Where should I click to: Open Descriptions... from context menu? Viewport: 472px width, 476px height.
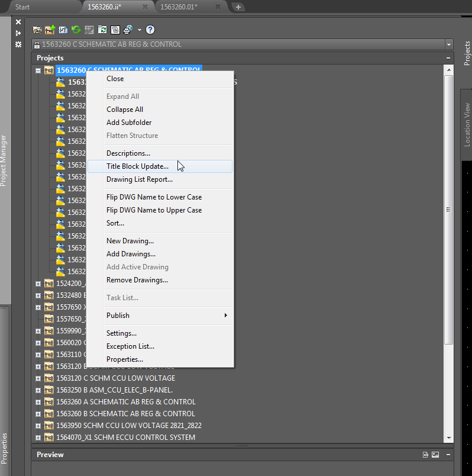click(x=160, y=153)
